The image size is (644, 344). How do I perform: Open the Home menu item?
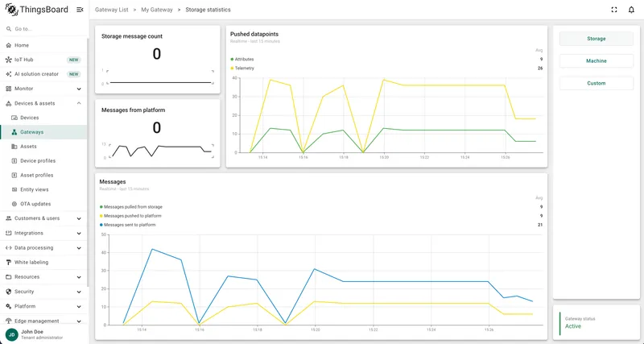(43, 45)
